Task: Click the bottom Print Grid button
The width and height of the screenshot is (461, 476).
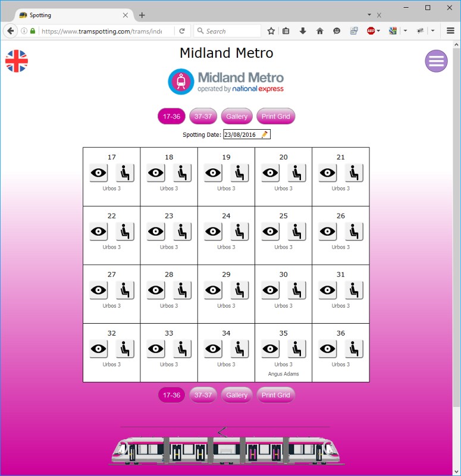Action: coord(275,395)
